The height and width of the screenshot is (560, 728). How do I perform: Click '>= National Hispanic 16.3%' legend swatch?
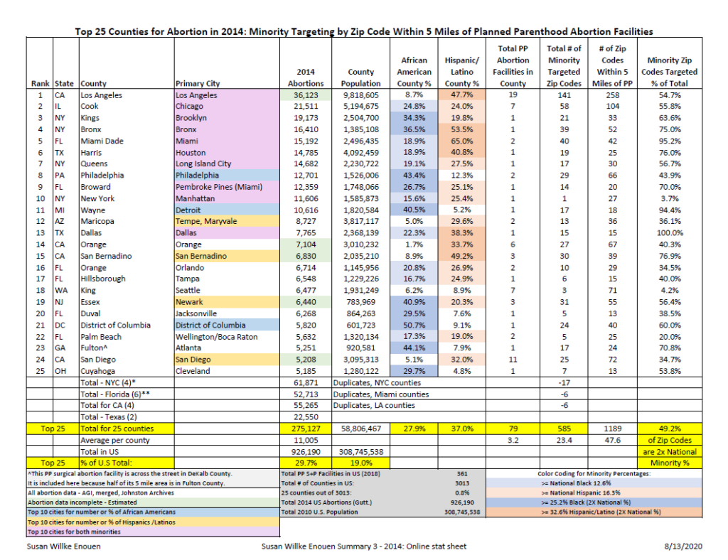point(594,492)
